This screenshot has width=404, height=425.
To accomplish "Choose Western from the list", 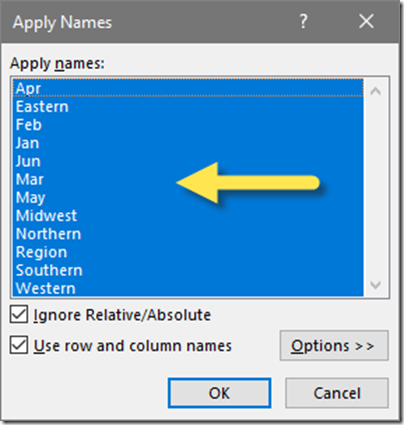I will [x=188, y=288].
